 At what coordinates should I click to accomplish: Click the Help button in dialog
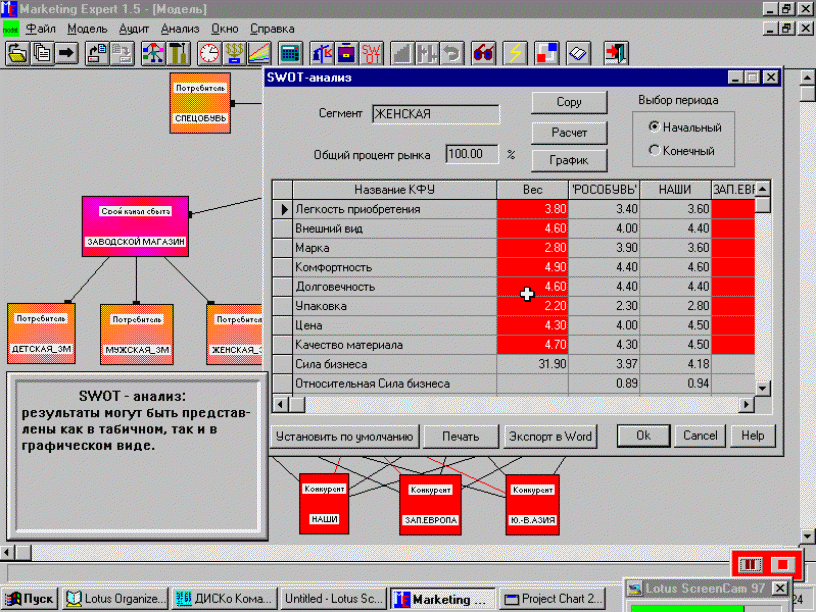(x=753, y=436)
